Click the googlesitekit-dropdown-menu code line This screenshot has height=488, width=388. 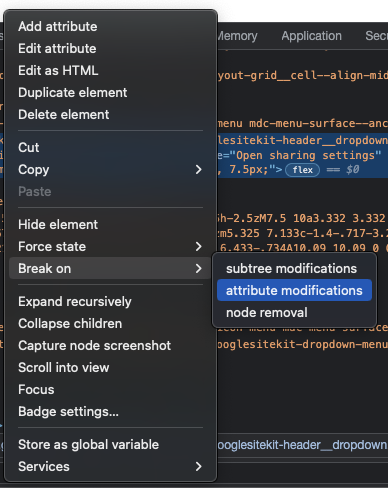coord(303,344)
